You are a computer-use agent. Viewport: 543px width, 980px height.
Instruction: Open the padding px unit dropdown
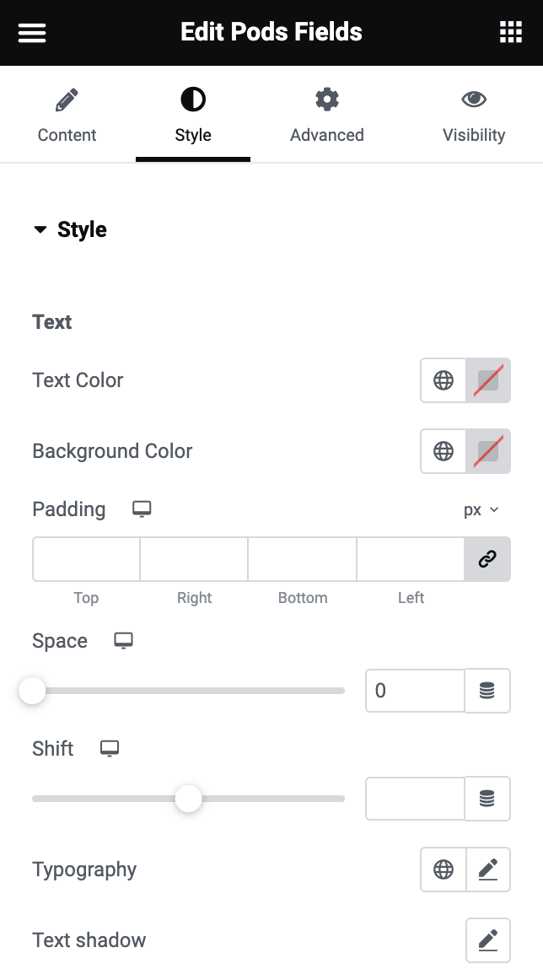click(x=481, y=510)
